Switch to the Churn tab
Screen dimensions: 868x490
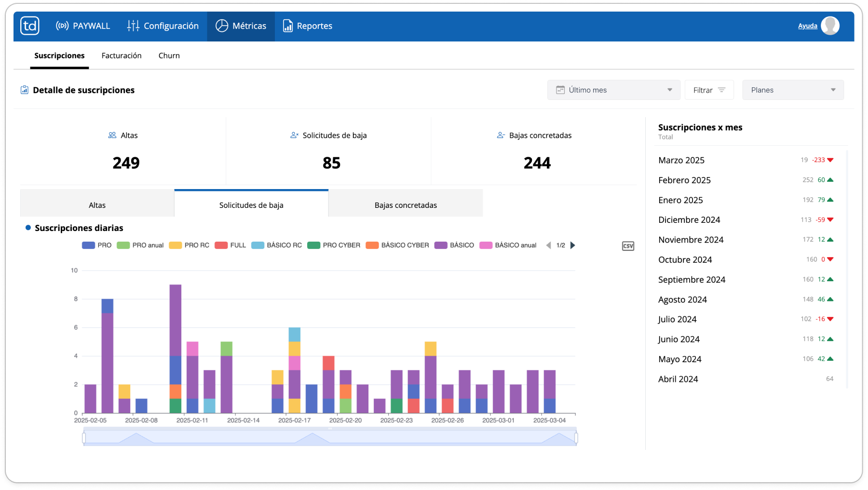pos(169,55)
